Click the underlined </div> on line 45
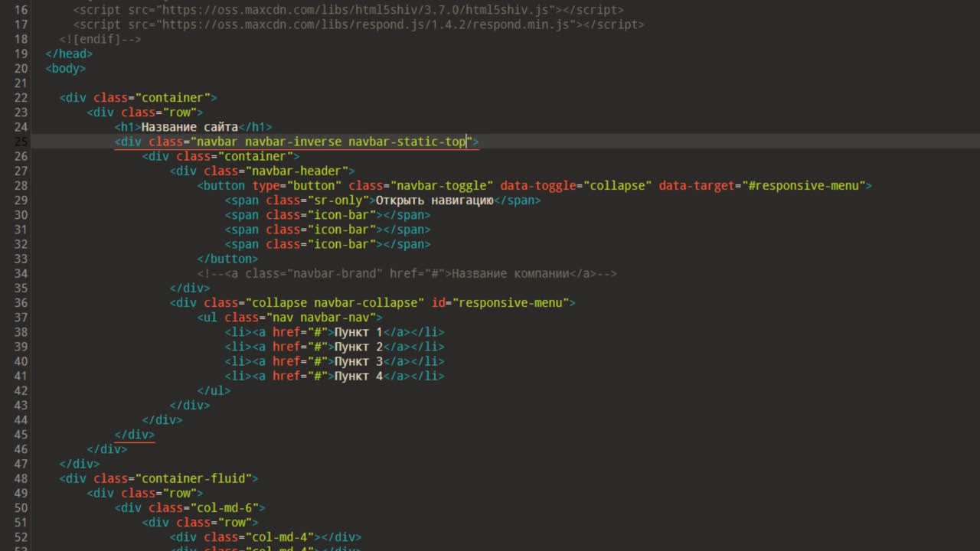980x551 pixels. [135, 434]
